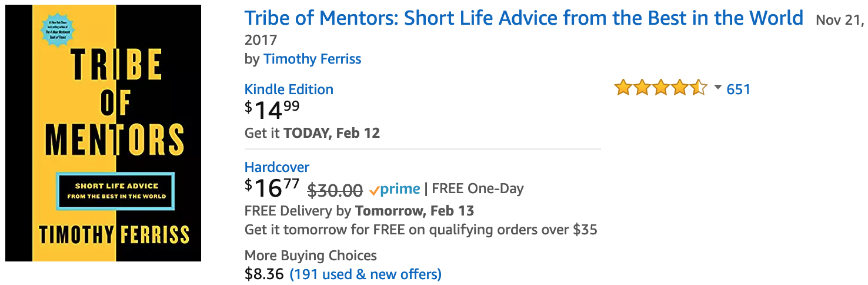Click the Short Life Advice box on cover

click(x=116, y=191)
